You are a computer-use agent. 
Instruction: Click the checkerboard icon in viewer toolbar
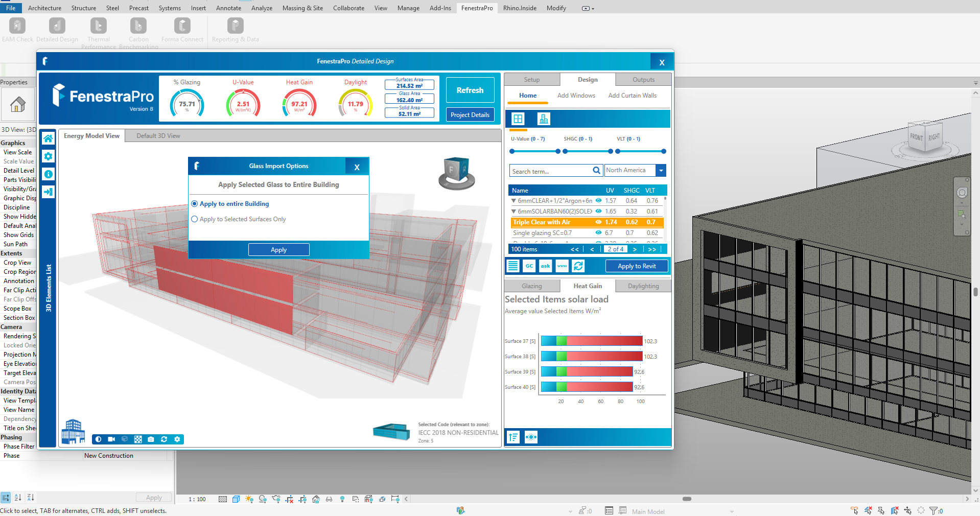click(x=138, y=439)
